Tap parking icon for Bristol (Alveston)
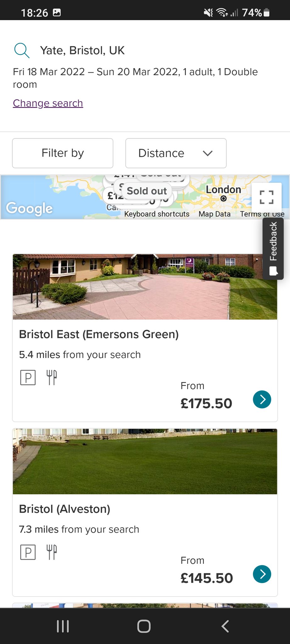 coord(28,552)
